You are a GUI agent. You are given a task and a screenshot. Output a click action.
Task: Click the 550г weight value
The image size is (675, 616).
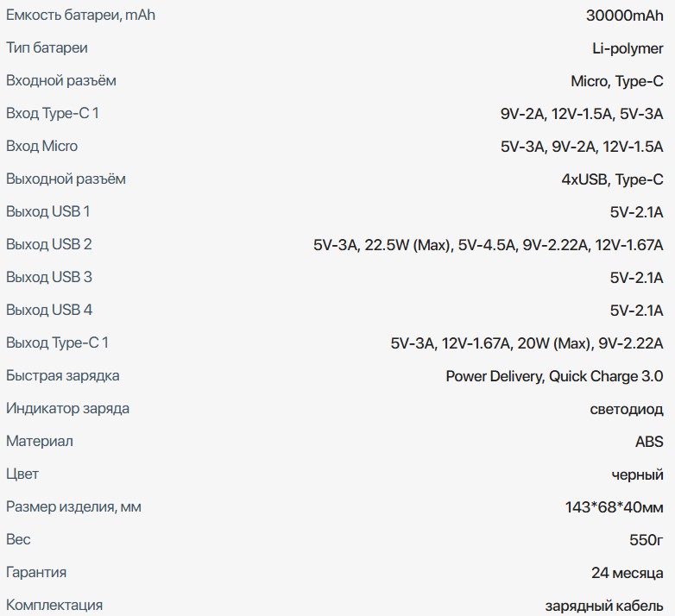[x=647, y=540]
